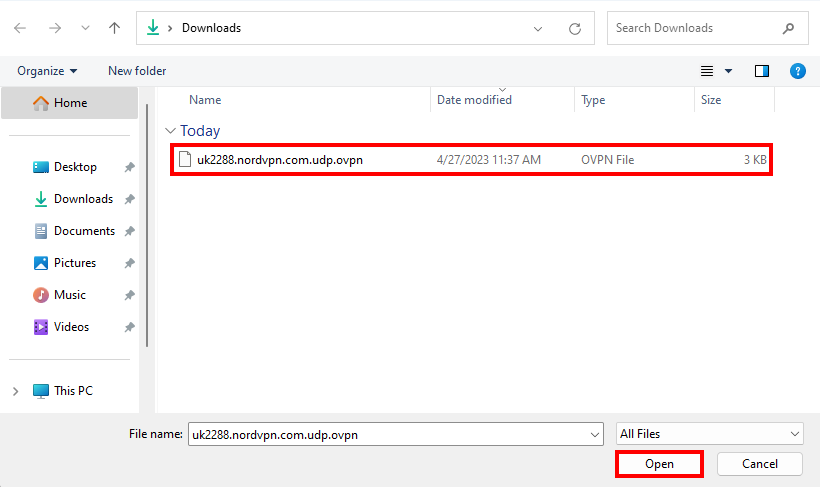
Task: Click the Up directory arrow
Action: 115,28
